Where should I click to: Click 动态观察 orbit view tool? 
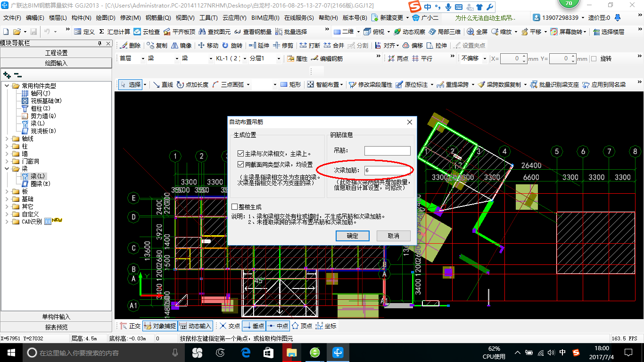(x=410, y=32)
